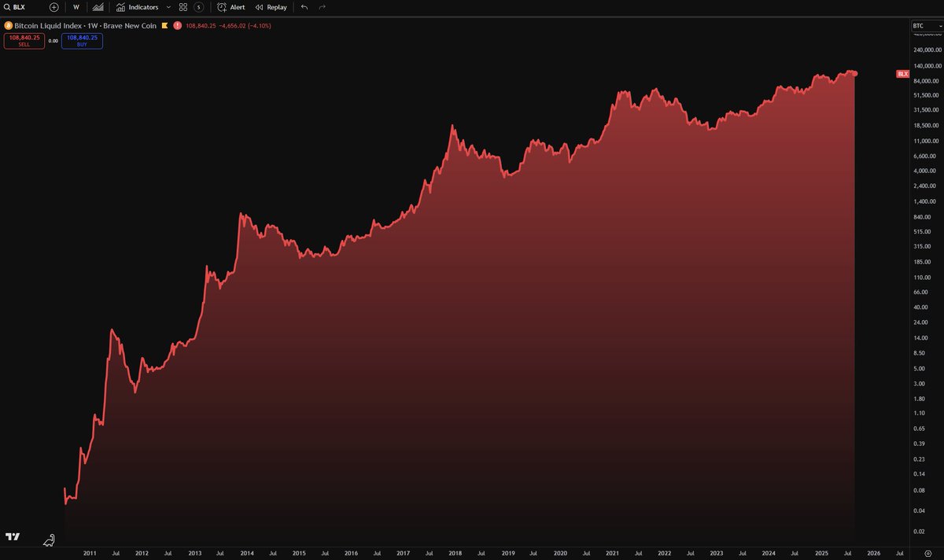Viewport: 944px width, 560px height.
Task: Expand the Indicators favorites chevron
Action: [x=168, y=7]
